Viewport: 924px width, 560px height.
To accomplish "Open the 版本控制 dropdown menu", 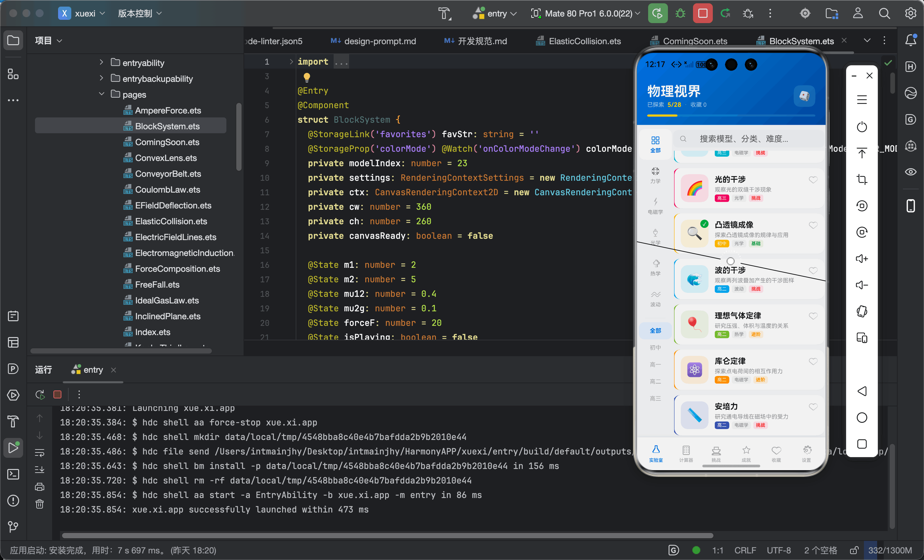I will 140,14.
